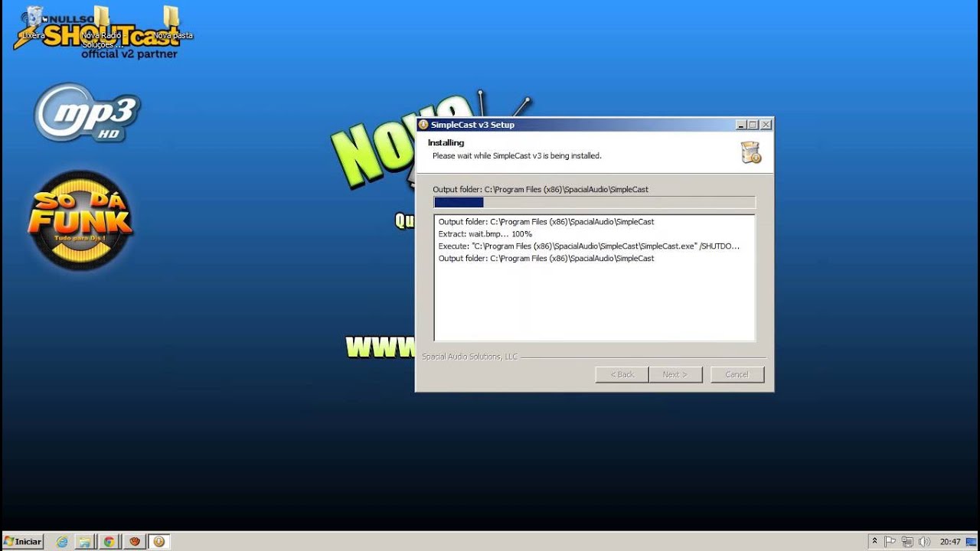Image resolution: width=980 pixels, height=551 pixels.
Task: Click 'Please wait while SimpleCast v3 is being installed.' text
Action: coord(517,155)
